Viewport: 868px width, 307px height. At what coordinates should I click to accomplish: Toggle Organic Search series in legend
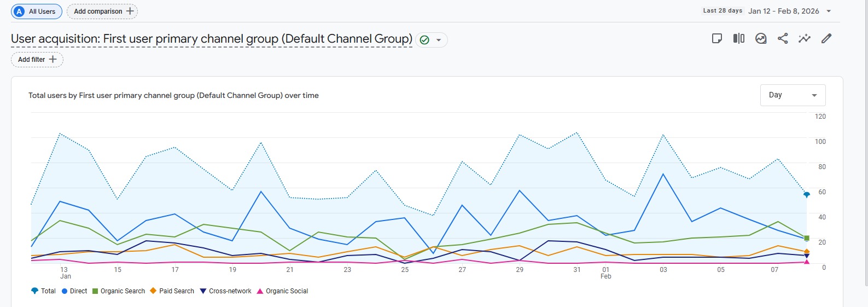[x=119, y=291]
